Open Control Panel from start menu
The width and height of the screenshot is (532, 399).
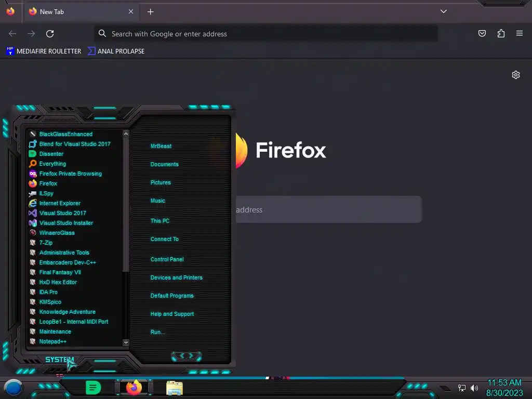[167, 259]
